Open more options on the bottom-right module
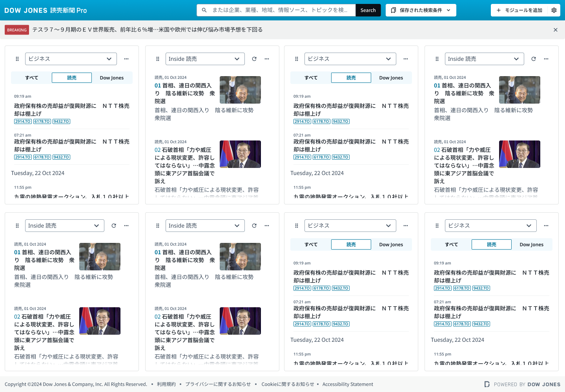565x392 pixels. (x=546, y=226)
